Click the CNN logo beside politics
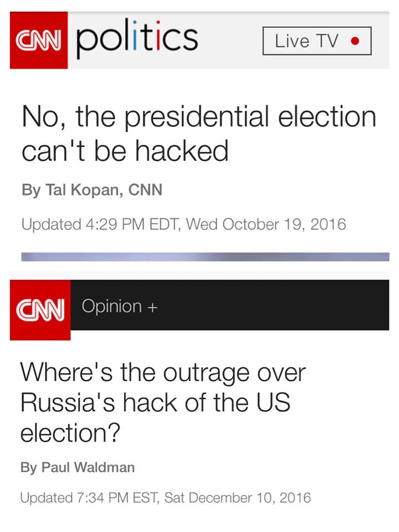Screen dimensions: 399x532 [x=39, y=40]
